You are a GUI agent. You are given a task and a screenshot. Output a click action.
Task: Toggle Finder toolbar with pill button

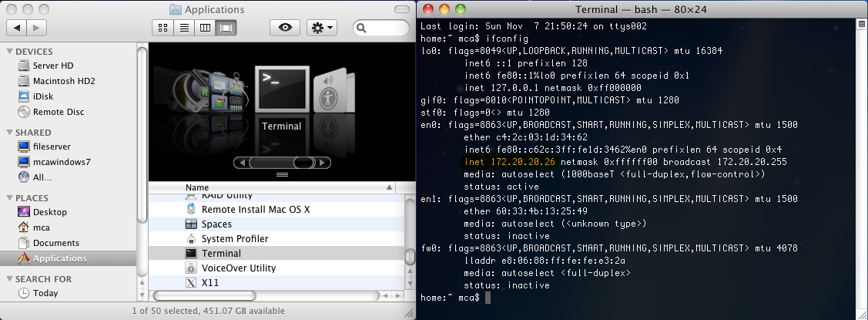[x=402, y=9]
